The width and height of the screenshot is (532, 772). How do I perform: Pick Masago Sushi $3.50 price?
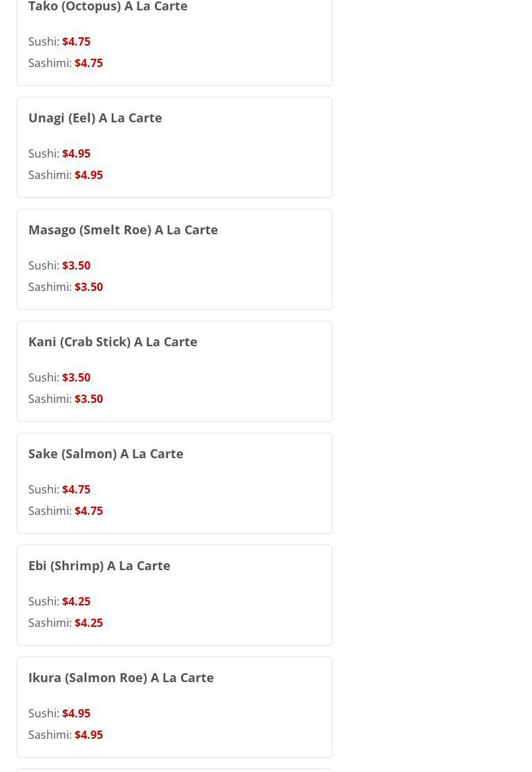(76, 265)
